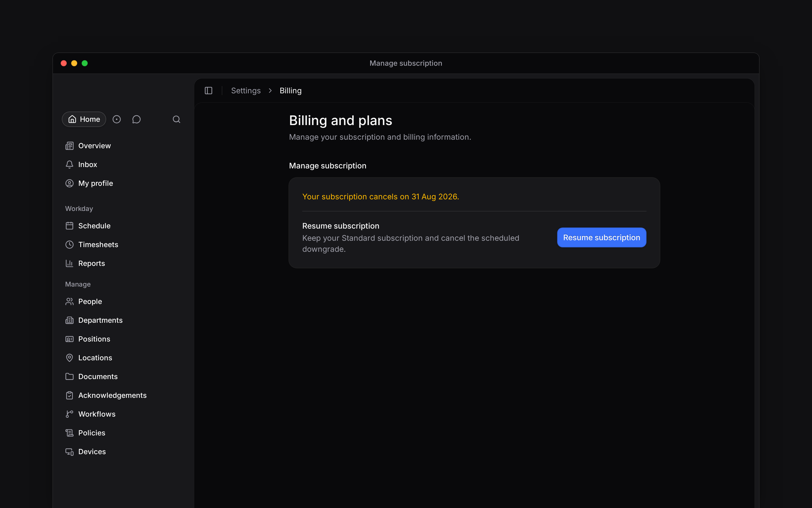812x508 pixels.
Task: Click the search magnifier icon
Action: coord(177,119)
